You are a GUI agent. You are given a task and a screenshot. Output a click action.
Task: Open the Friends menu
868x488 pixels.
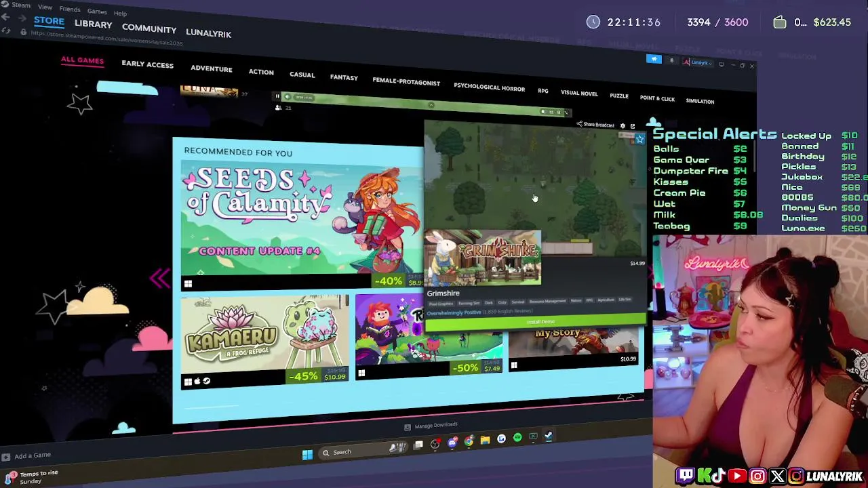point(70,9)
